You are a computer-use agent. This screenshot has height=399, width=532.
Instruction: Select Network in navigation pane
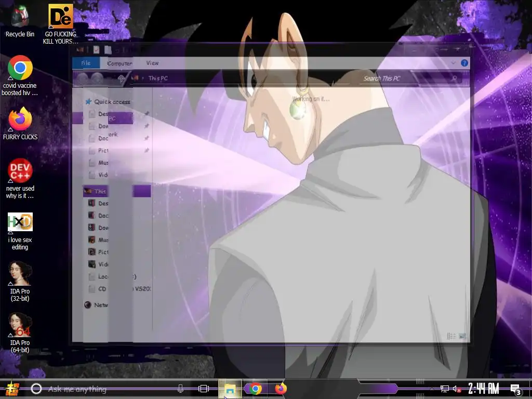(x=96, y=305)
